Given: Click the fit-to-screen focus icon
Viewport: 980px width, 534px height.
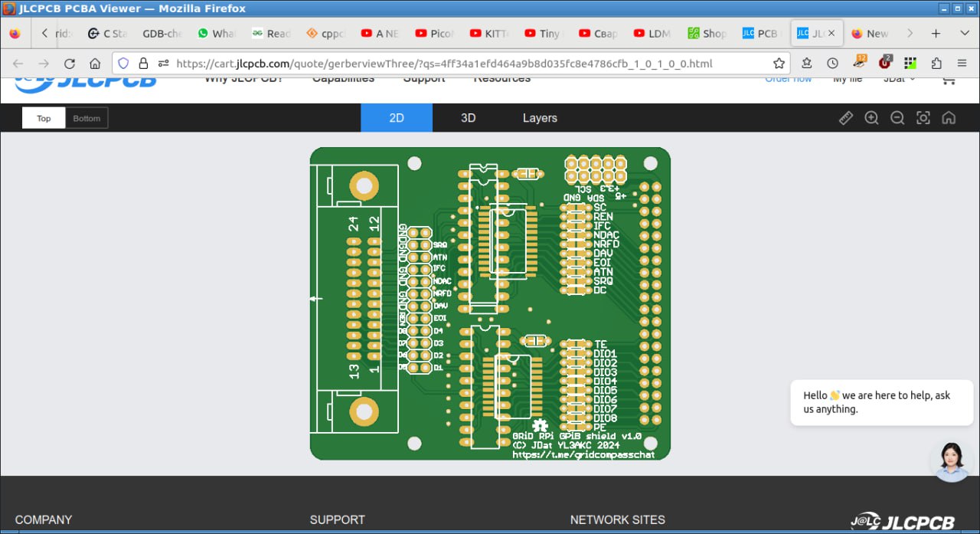Looking at the screenshot, I should tap(923, 118).
